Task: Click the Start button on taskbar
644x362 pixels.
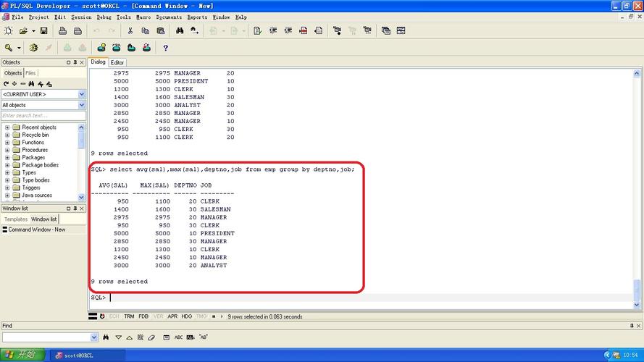Action: [x=22, y=355]
